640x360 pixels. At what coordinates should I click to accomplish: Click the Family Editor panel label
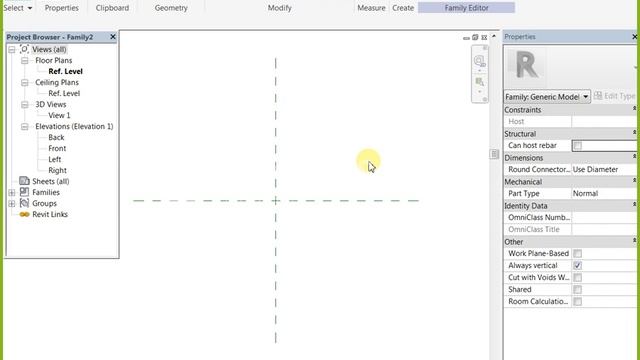pos(467,8)
